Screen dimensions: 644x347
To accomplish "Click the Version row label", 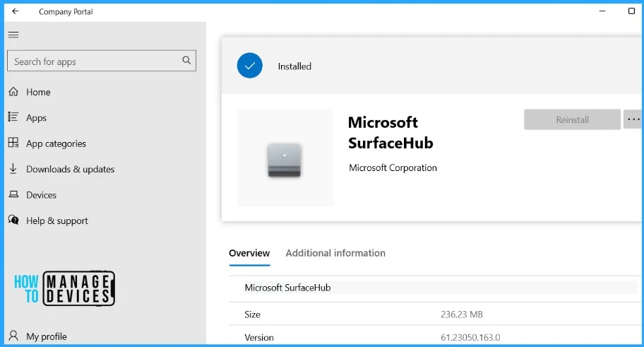I will tap(258, 338).
